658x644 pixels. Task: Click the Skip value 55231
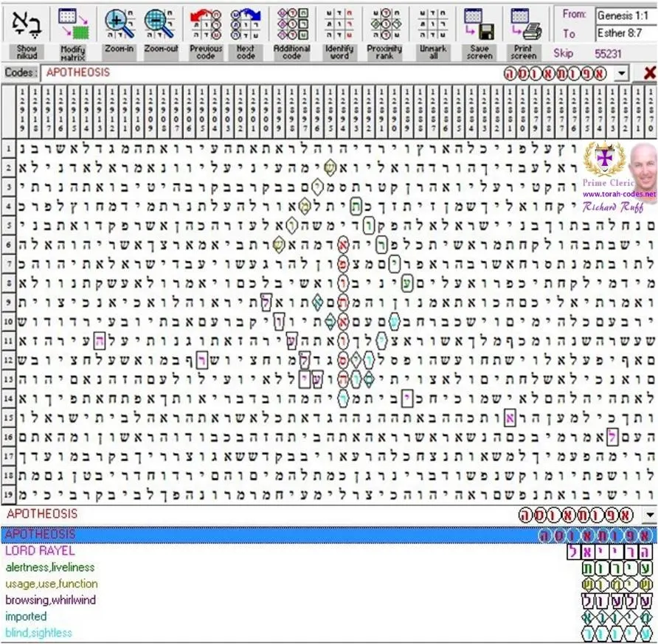click(x=608, y=54)
